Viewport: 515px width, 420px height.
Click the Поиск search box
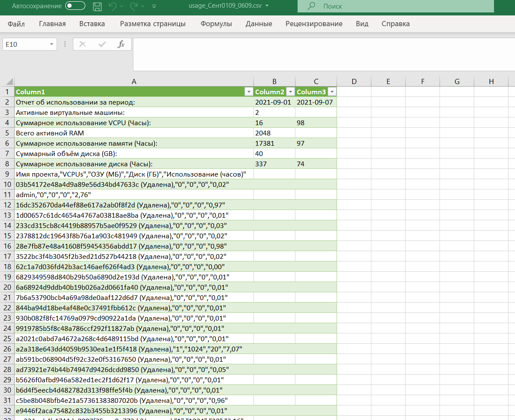395,6
